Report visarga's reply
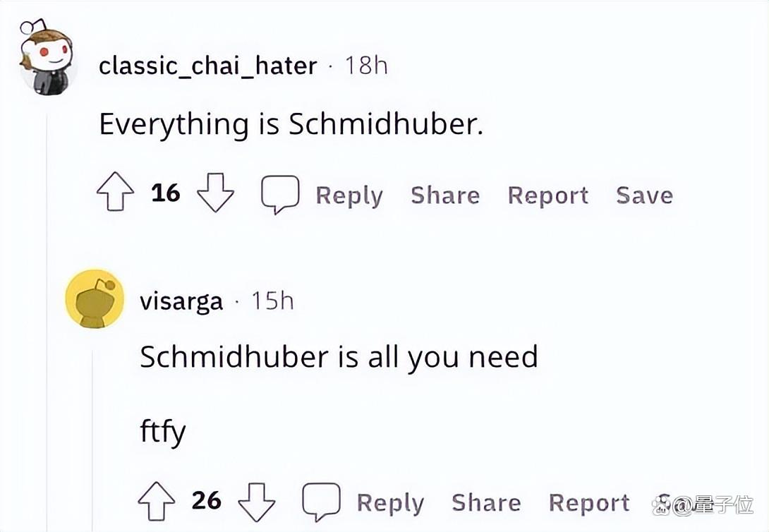 tap(589, 503)
